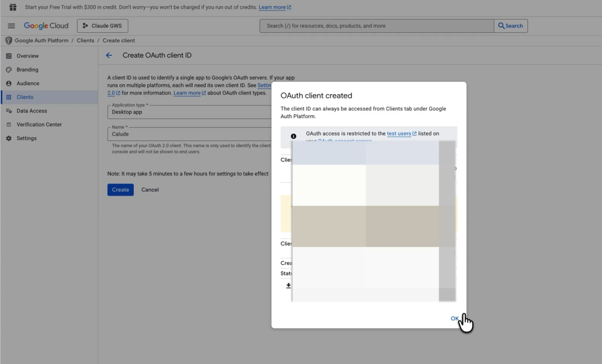
Task: Open Data Access in sidebar
Action: pos(32,111)
